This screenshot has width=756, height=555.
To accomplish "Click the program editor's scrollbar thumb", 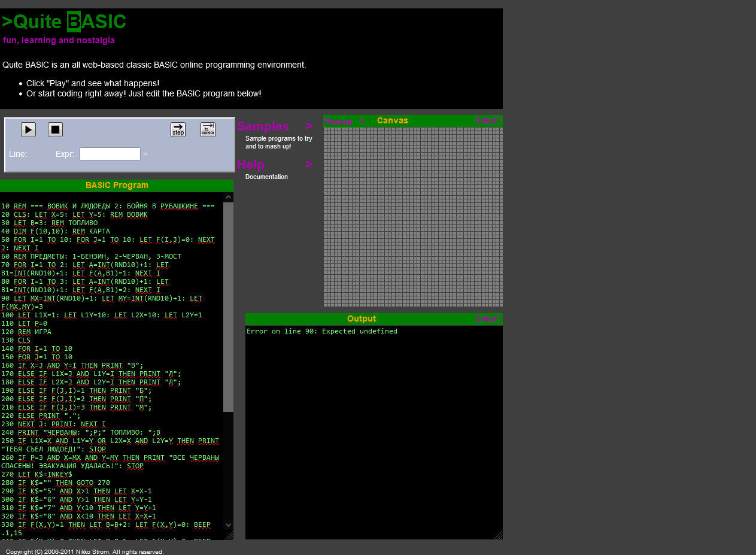I will 228,307.
